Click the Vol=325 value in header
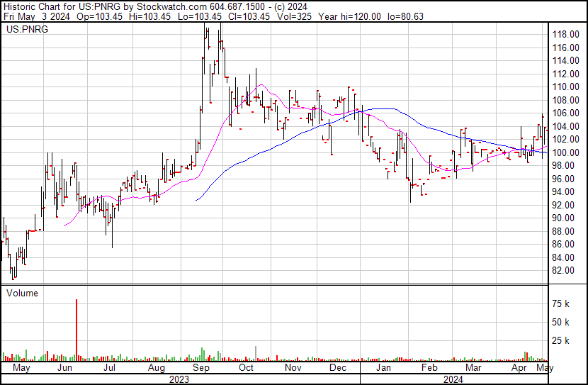 (x=294, y=16)
